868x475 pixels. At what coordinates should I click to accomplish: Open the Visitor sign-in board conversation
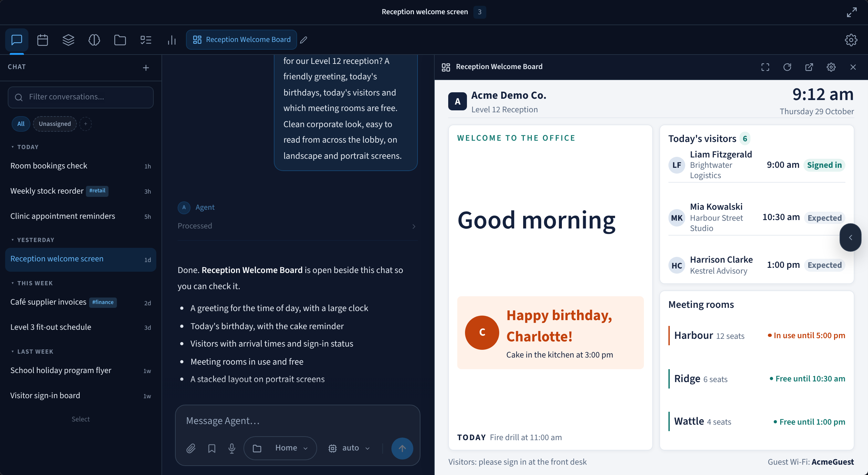tap(80, 396)
